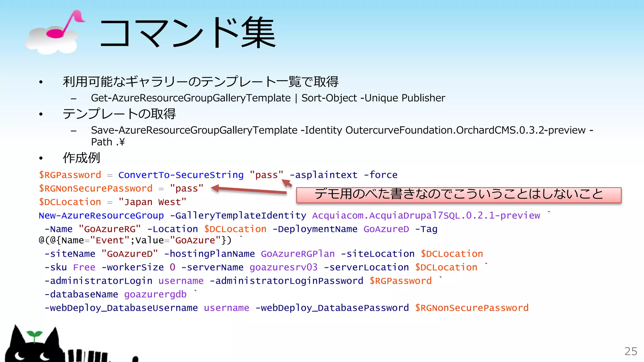The height and width of the screenshot is (362, 644).
Task: Click the ConvertTo-SecureString cmdlet
Action: [181, 175]
